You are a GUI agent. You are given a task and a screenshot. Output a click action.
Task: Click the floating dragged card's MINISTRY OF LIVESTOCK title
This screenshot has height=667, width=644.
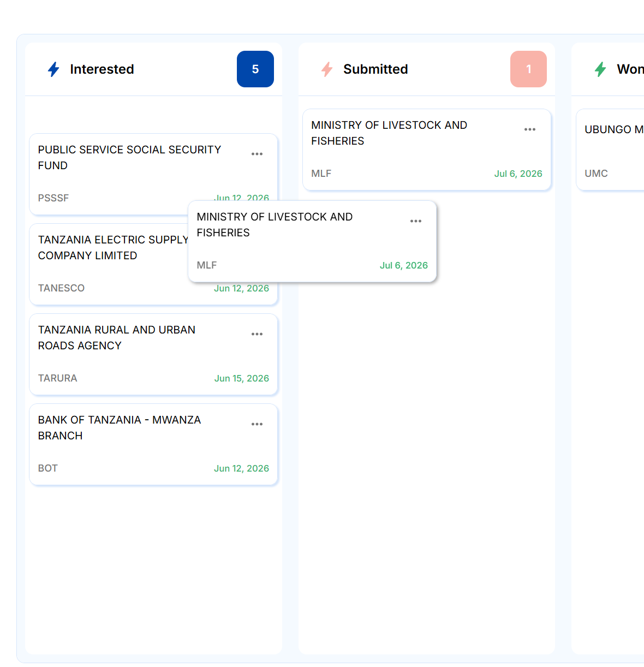point(275,224)
